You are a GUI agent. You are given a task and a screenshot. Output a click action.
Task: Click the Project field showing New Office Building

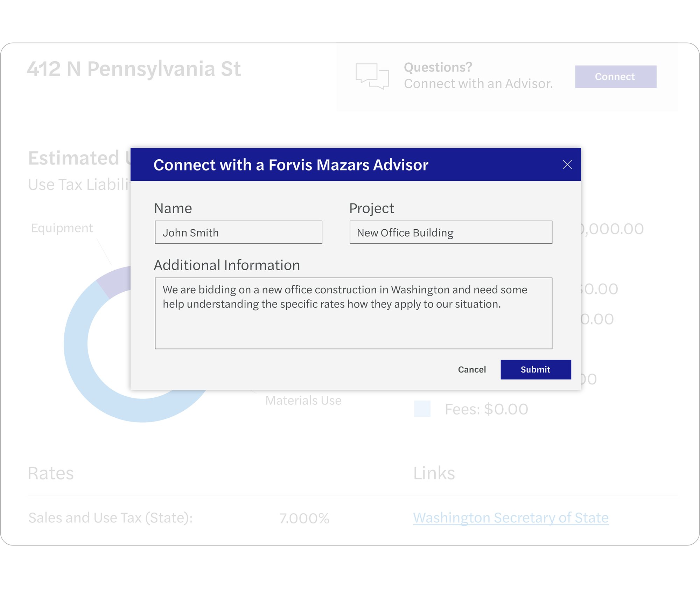click(450, 232)
